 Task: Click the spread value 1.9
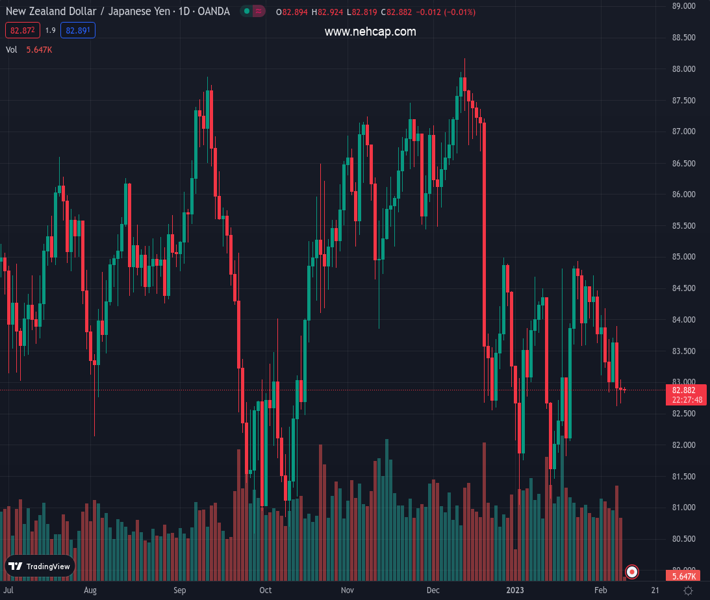tap(50, 31)
